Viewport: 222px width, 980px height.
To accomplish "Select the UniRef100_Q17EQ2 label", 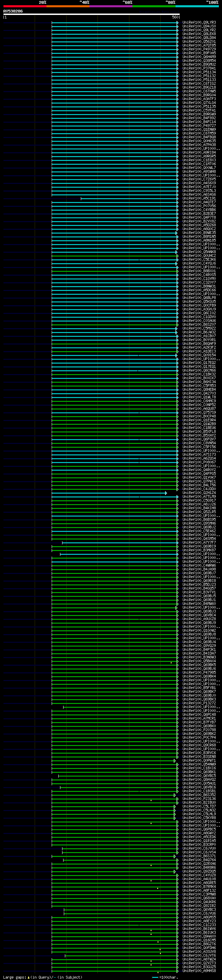I will point(199,363).
